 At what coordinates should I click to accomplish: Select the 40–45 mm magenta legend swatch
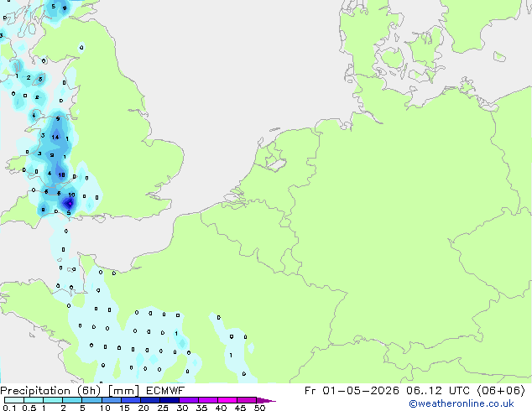(227, 400)
